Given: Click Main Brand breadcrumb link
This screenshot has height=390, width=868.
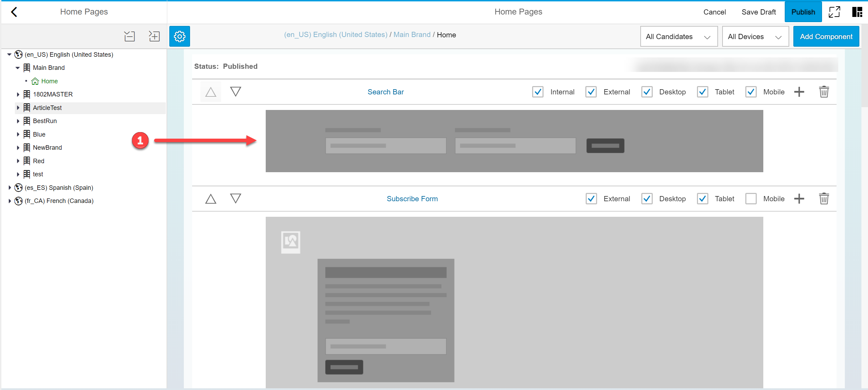Looking at the screenshot, I should [x=412, y=35].
